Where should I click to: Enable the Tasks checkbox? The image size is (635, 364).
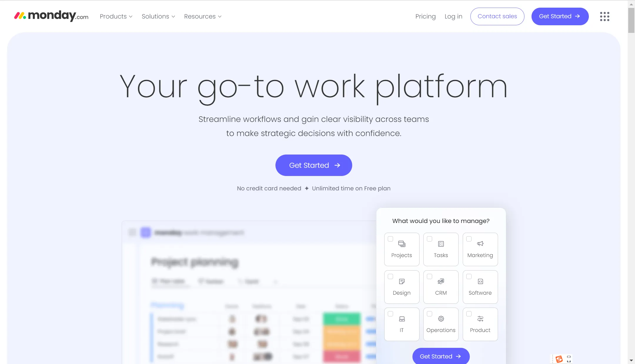(x=429, y=239)
